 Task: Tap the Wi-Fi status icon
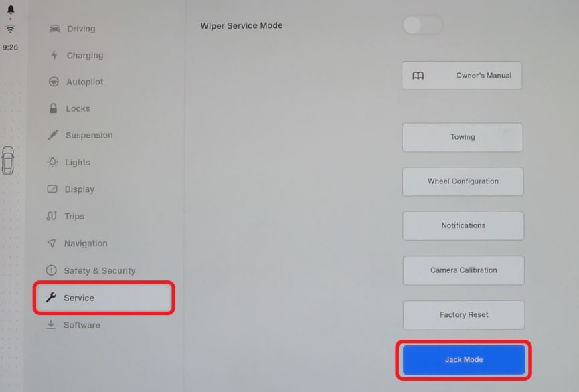[x=10, y=29]
